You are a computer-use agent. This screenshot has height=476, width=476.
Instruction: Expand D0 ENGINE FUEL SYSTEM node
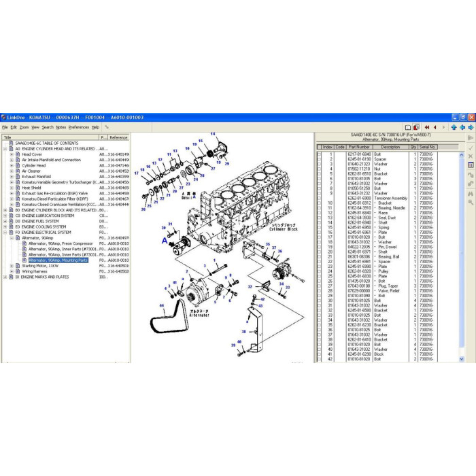click(x=5, y=221)
